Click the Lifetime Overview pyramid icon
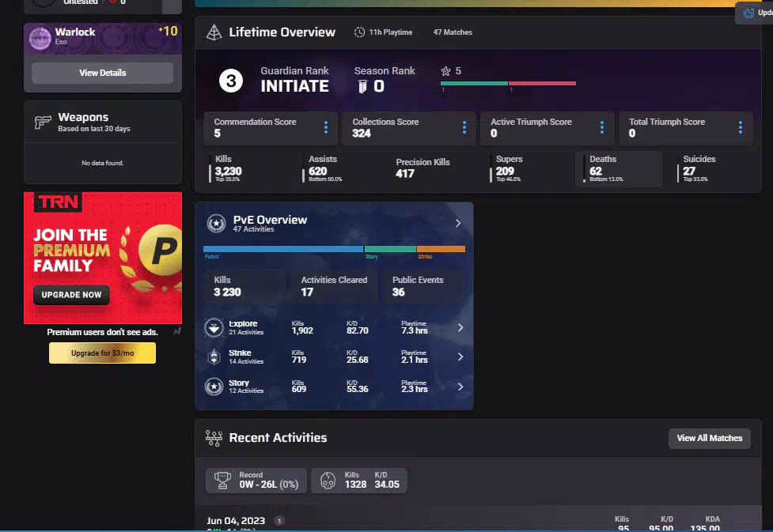773x532 pixels. (214, 32)
